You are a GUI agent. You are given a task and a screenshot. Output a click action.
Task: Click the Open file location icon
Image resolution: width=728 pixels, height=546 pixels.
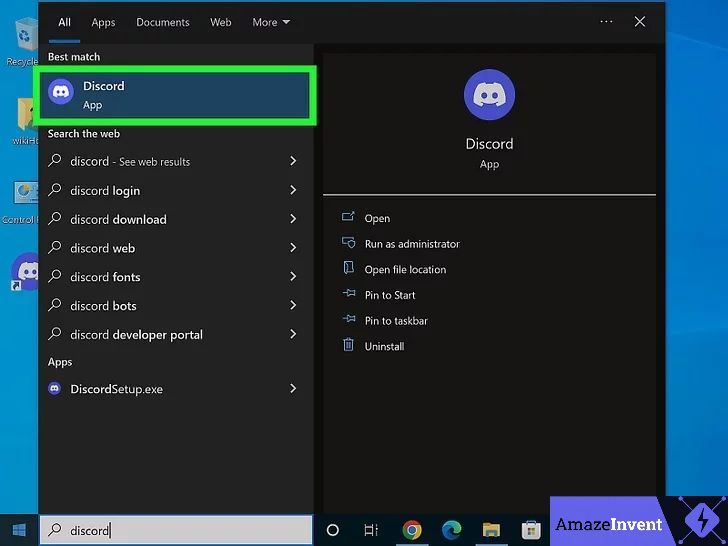tap(348, 268)
